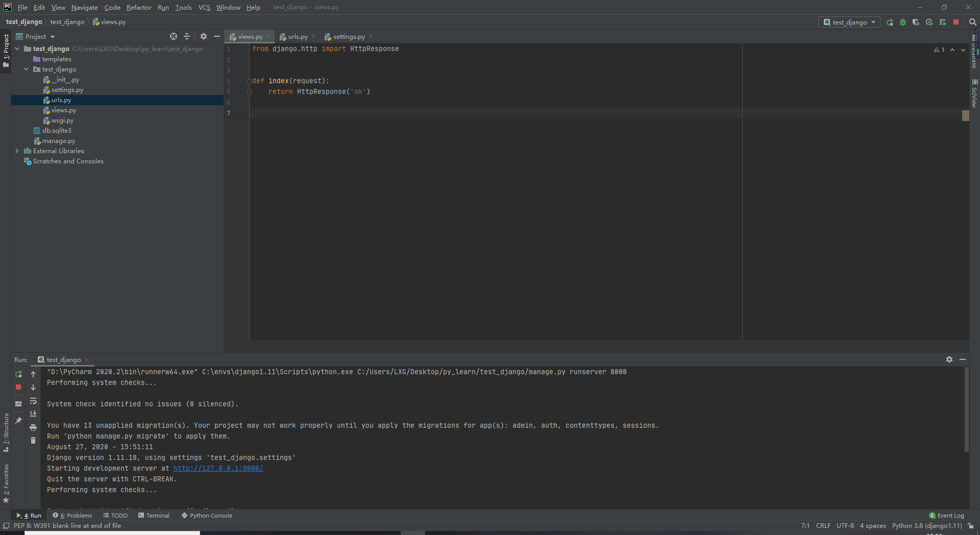Screen dimensions: 980x535
Task: Open the Project view dropdown
Action: (x=36, y=36)
